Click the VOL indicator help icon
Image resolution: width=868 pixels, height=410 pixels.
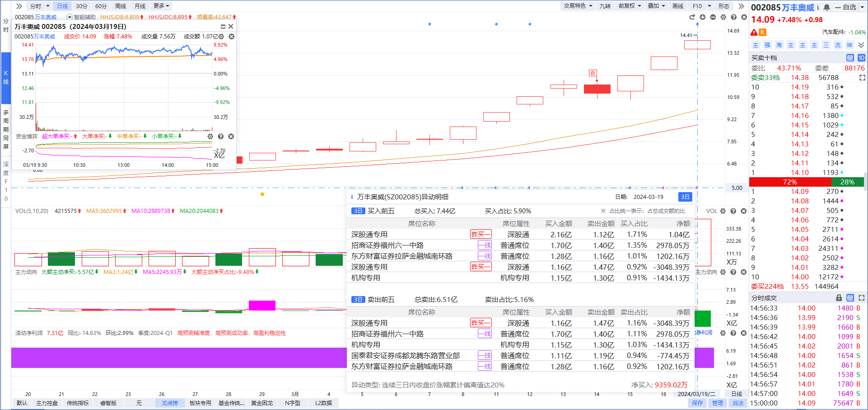coord(733,211)
